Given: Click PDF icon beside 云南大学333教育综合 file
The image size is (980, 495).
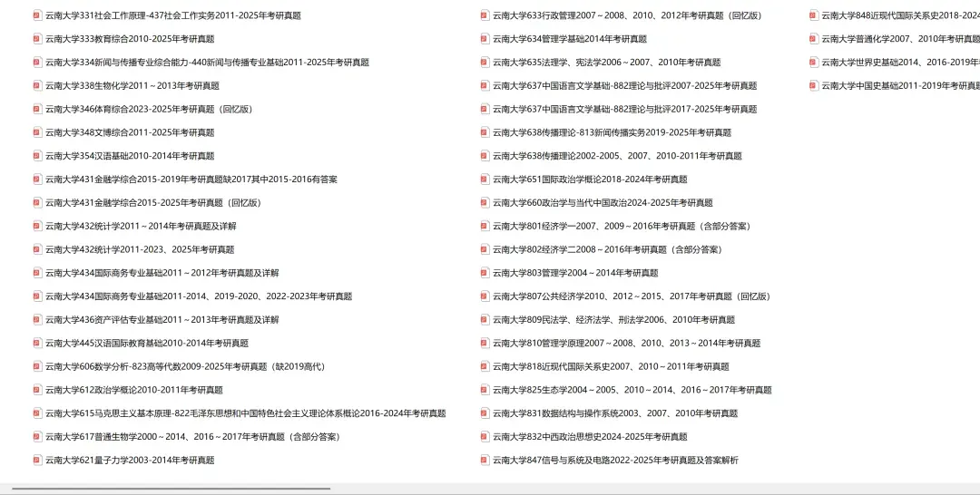Looking at the screenshot, I should point(37,39).
